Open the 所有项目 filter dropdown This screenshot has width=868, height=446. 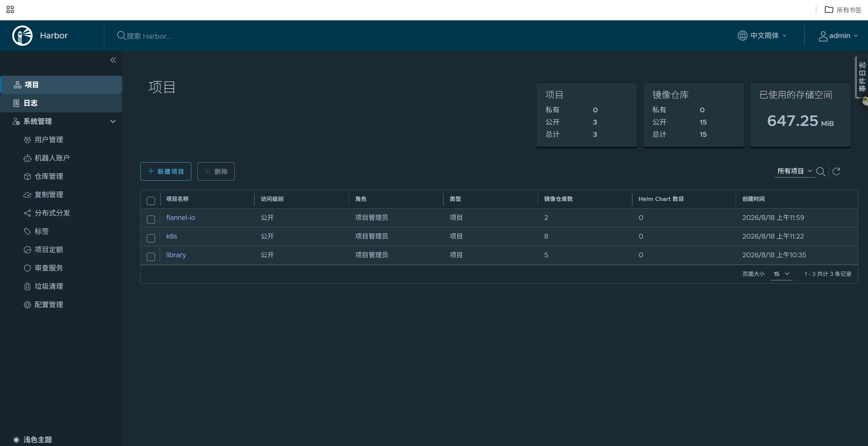coord(794,171)
